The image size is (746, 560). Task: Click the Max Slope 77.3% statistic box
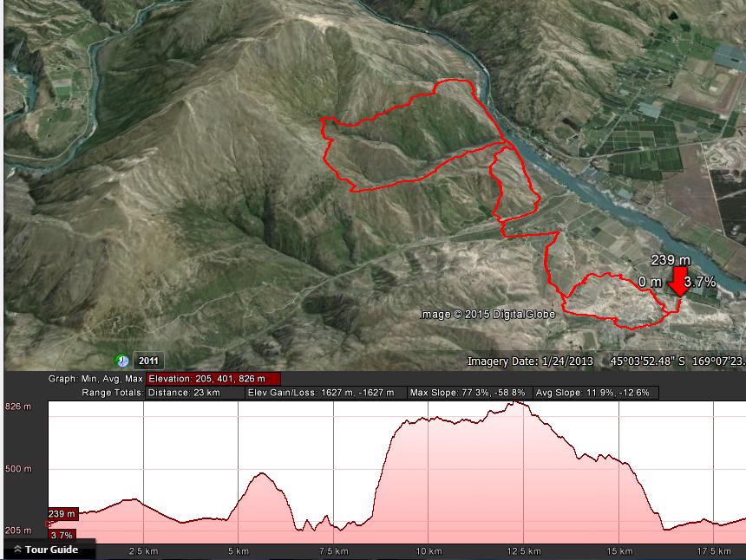point(469,393)
